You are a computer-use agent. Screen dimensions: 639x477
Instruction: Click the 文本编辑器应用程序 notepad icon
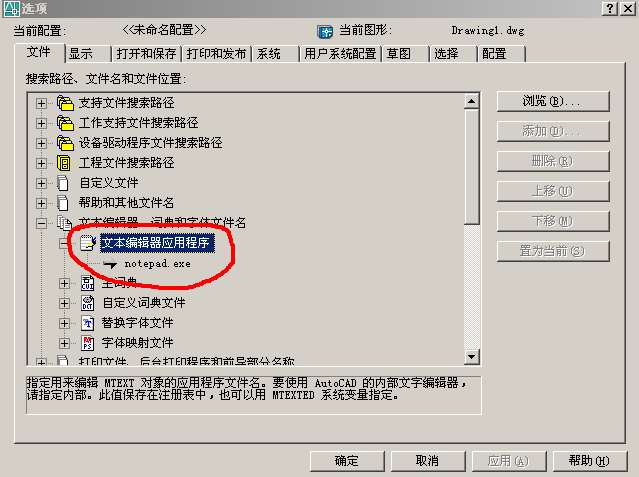pos(88,243)
